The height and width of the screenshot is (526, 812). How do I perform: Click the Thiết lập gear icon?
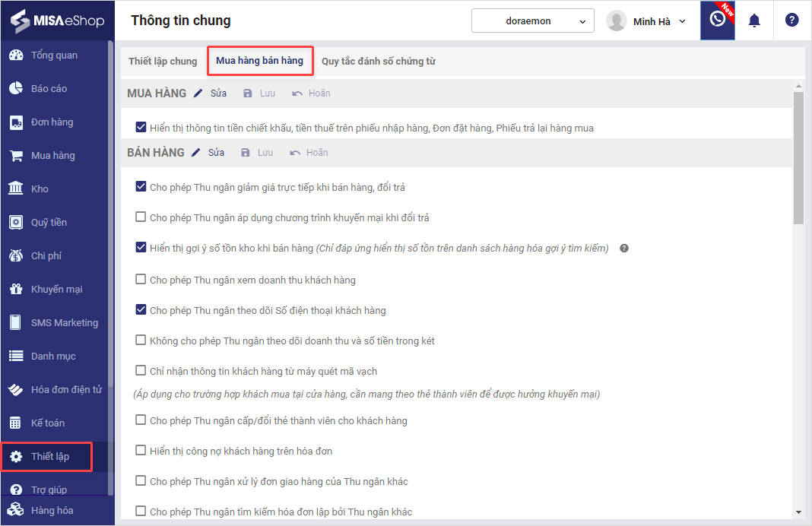click(15, 456)
